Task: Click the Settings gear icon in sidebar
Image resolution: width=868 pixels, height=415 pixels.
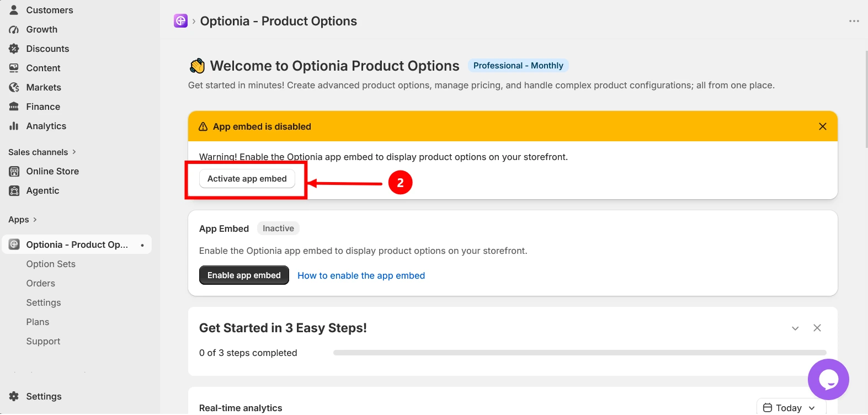Action: coord(14,396)
